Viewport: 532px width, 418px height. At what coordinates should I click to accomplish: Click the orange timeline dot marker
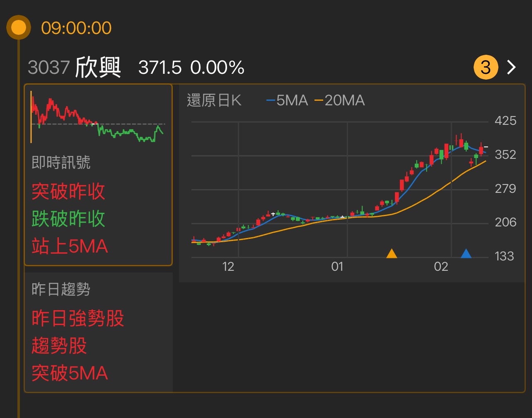18,27
